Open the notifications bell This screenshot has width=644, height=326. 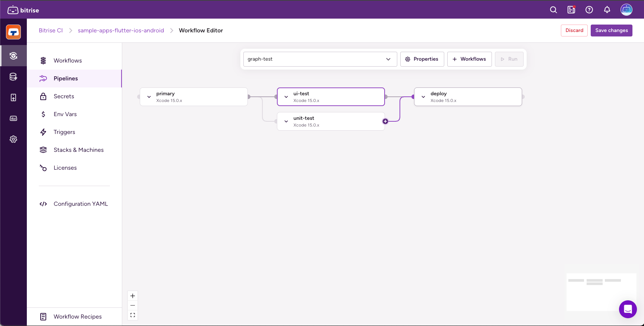(607, 10)
